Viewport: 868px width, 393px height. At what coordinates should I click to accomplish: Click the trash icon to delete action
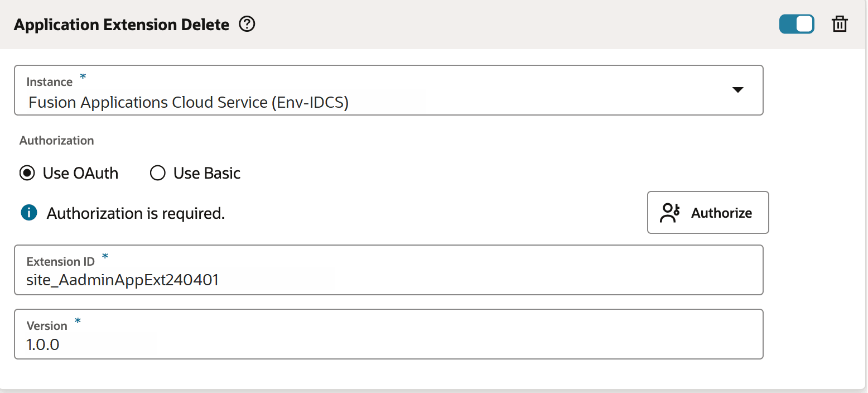pos(840,24)
